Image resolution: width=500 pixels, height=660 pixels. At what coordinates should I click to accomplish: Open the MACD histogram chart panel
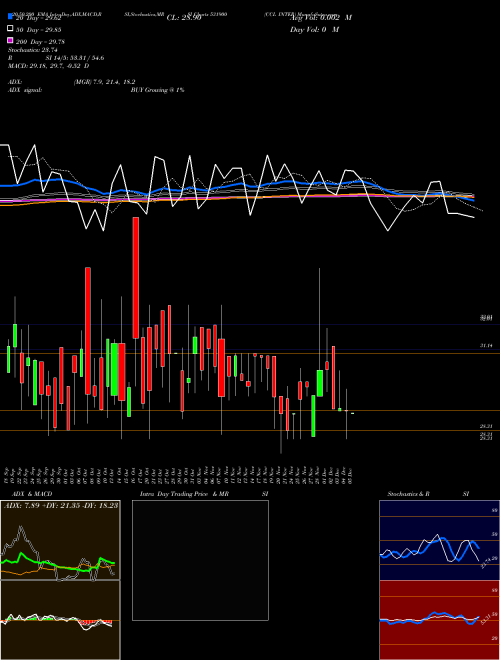point(60,620)
